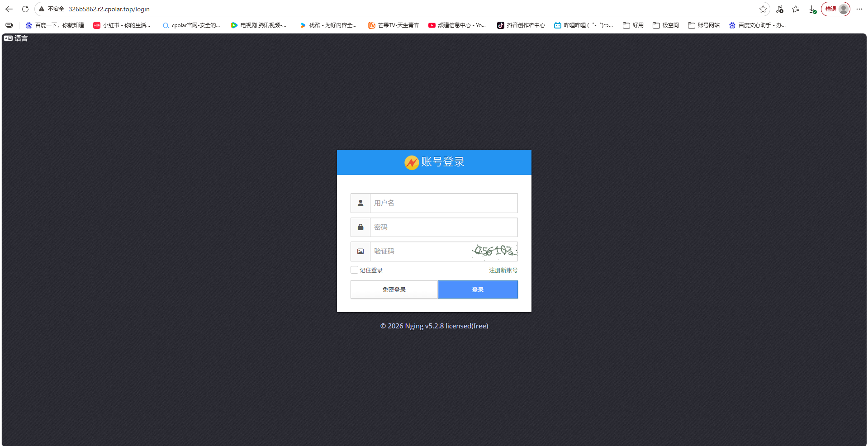Open the 账号网站 bookmarks folder
This screenshot has width=868, height=446.
[704, 25]
